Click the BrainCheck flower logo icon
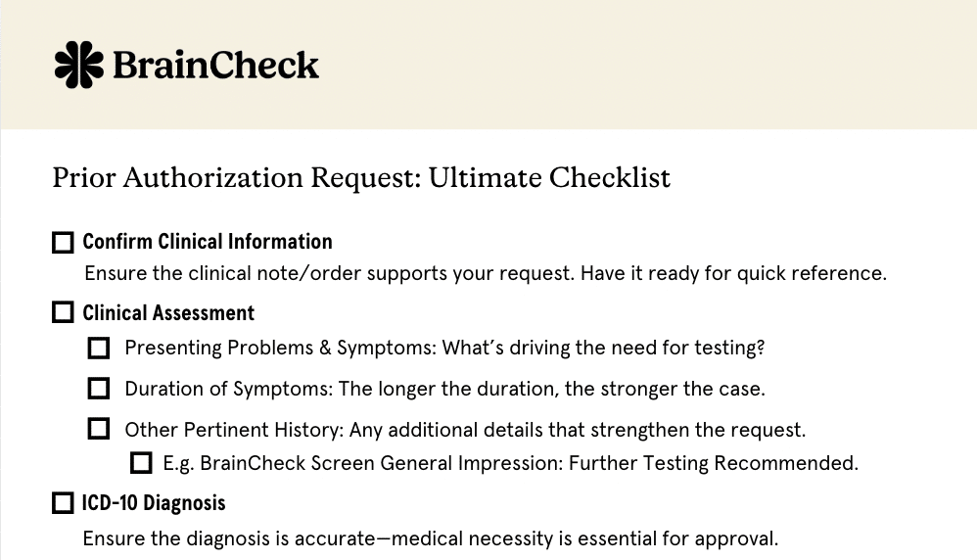 point(78,65)
